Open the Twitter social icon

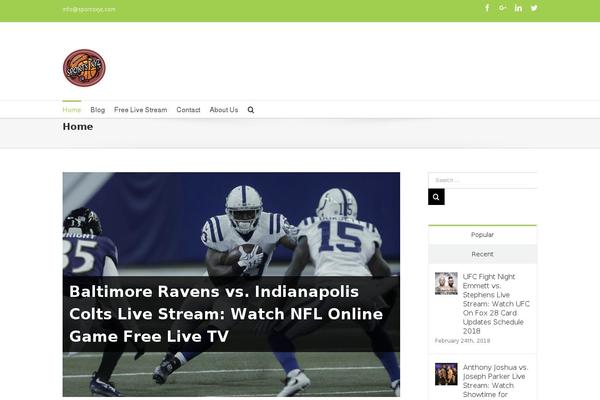(x=534, y=8)
